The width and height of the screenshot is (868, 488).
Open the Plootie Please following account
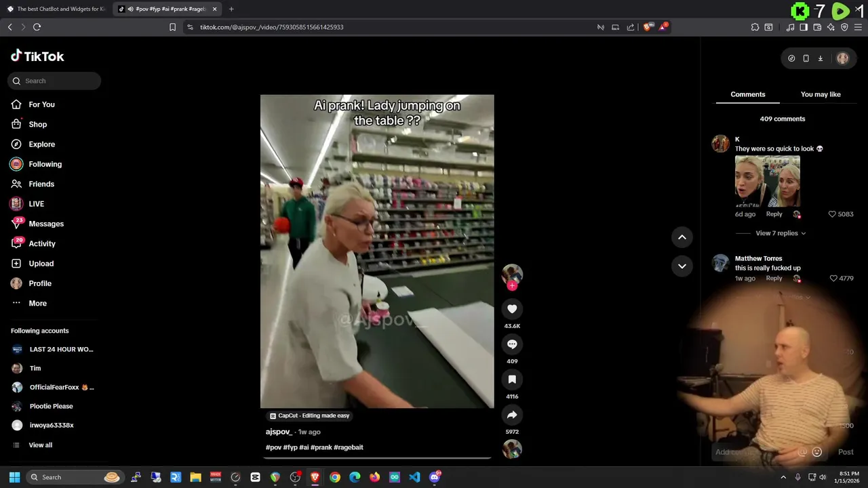(x=44, y=406)
